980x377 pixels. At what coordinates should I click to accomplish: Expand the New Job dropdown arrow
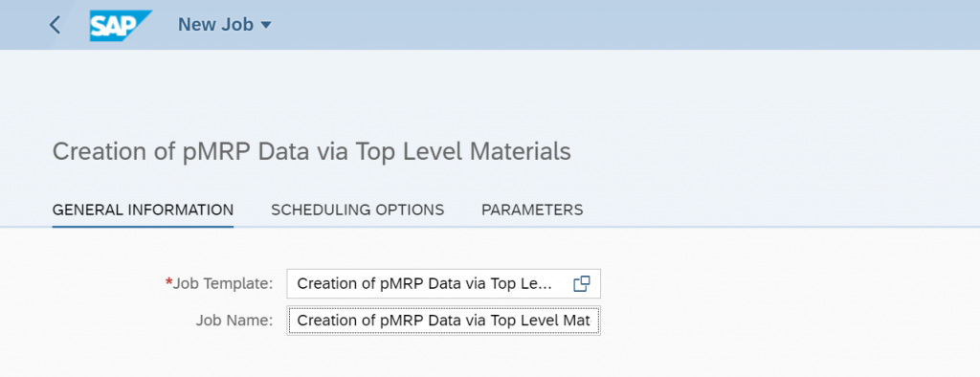coord(266,25)
